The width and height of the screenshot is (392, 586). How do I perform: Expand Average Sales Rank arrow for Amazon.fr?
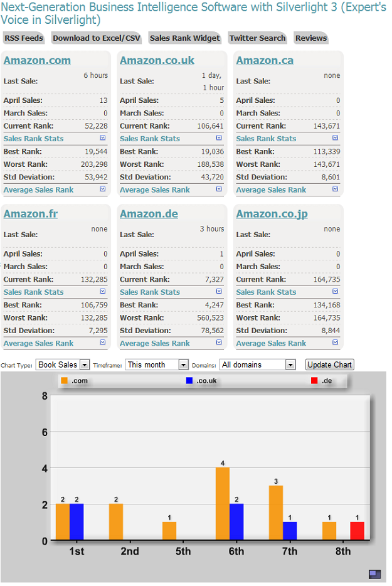click(103, 343)
